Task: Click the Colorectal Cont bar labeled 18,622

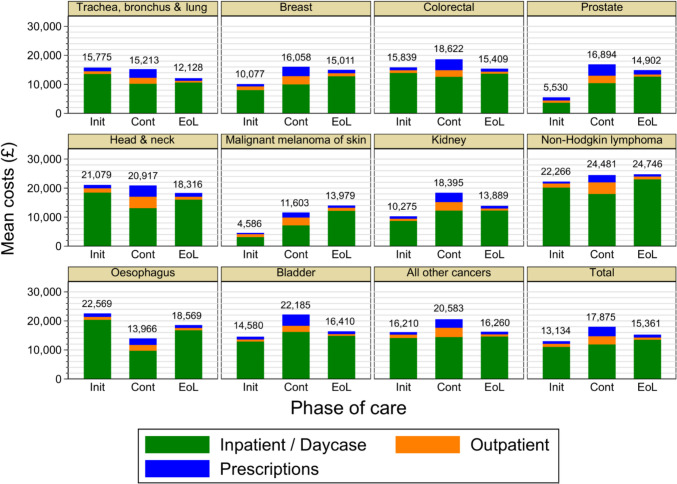Action: (449, 86)
